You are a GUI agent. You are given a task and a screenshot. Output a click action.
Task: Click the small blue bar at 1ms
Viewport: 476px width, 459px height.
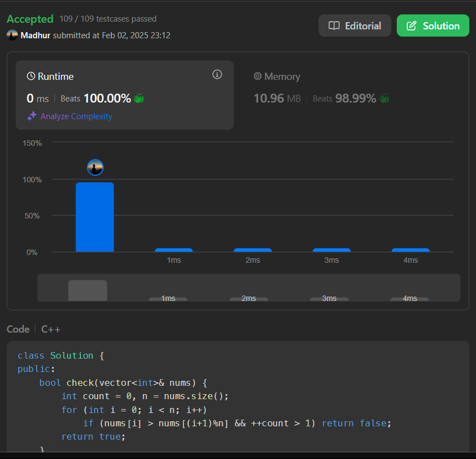pos(173,250)
